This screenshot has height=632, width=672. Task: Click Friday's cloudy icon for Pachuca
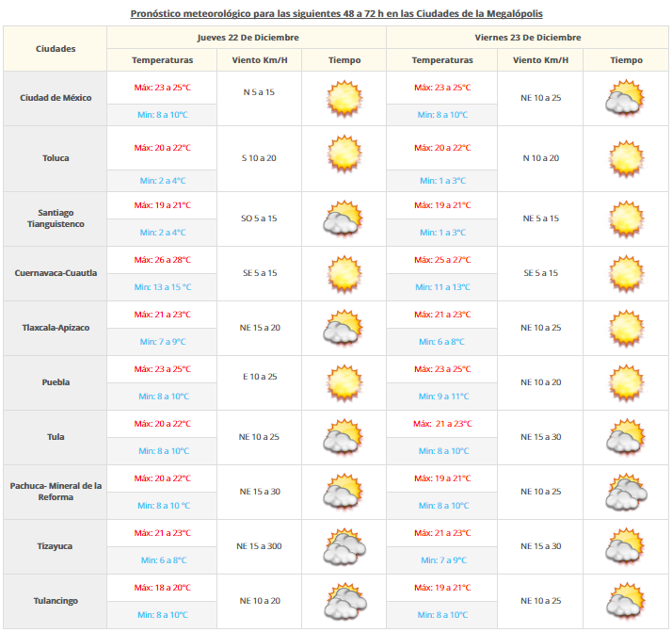pos(625,492)
